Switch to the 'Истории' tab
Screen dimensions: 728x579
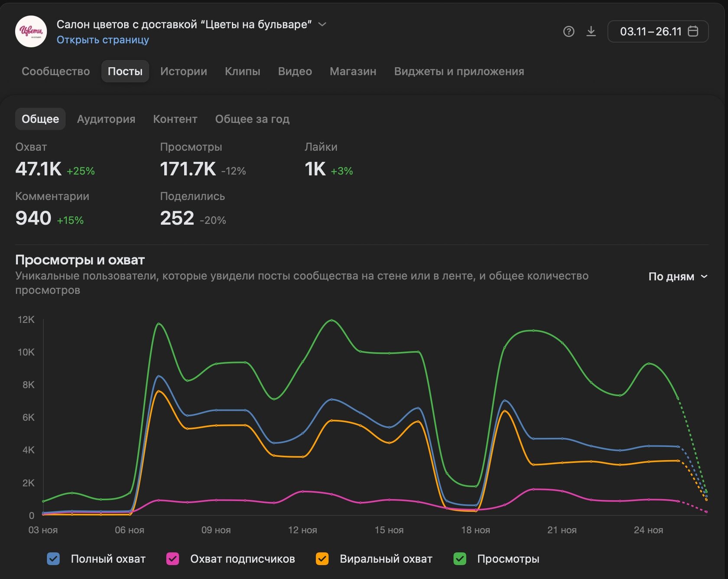pyautogui.click(x=183, y=72)
